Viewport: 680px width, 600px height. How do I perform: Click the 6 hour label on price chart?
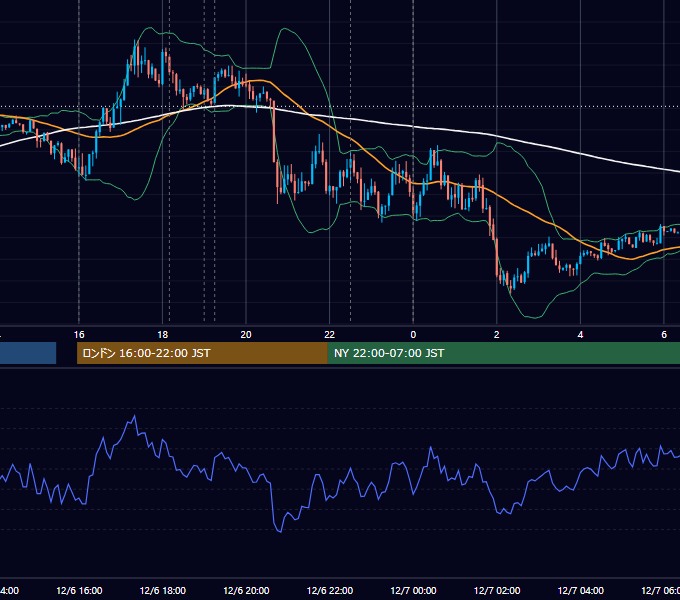[x=664, y=334]
